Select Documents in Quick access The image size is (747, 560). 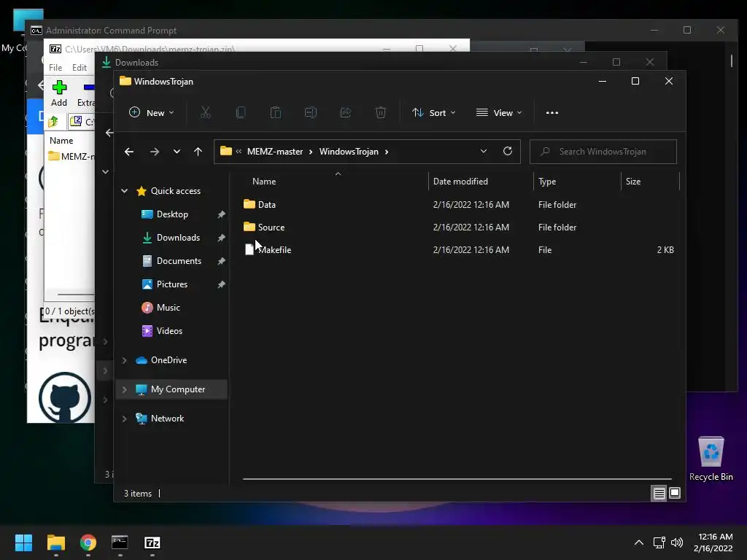(179, 261)
